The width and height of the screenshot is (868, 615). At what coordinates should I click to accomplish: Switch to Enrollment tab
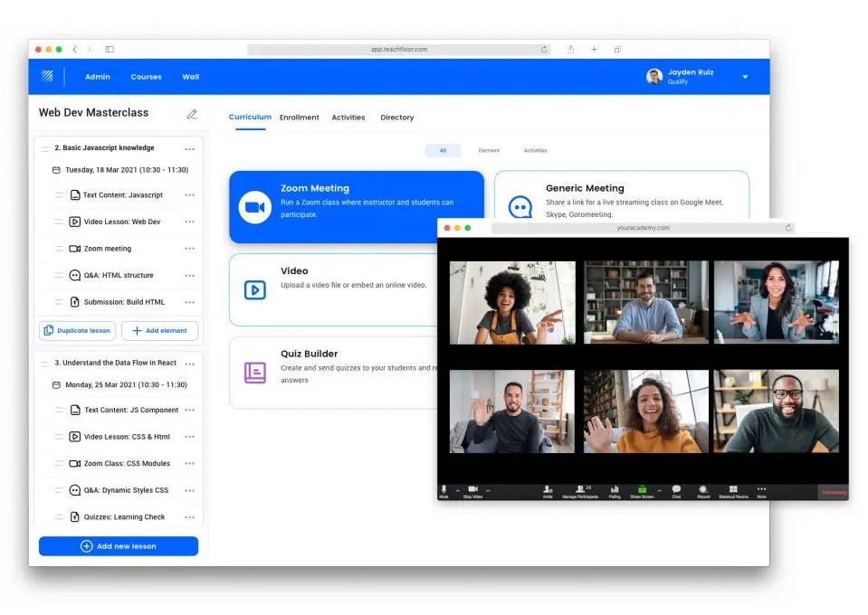click(300, 118)
